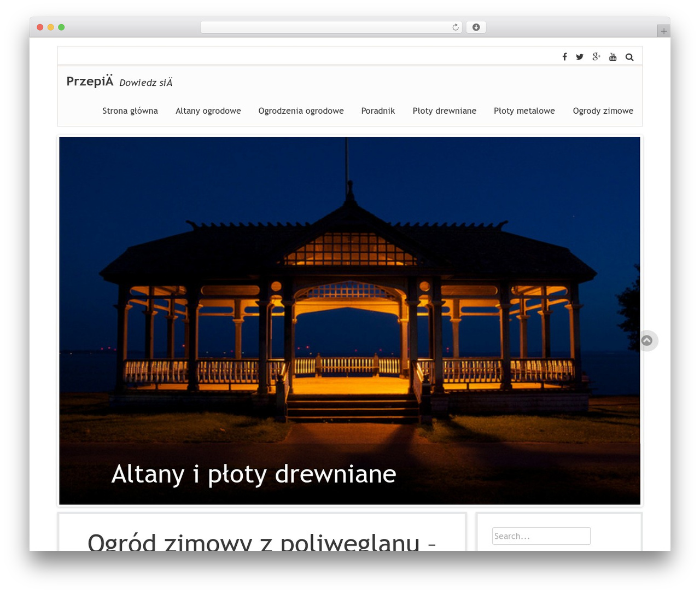Open the YouTube social icon
Viewport: 700px width, 593px height.
pyautogui.click(x=613, y=57)
